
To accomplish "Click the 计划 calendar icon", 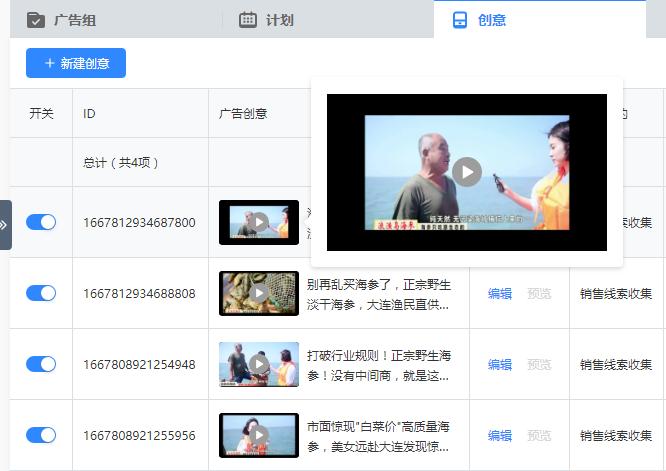I will click(248, 20).
